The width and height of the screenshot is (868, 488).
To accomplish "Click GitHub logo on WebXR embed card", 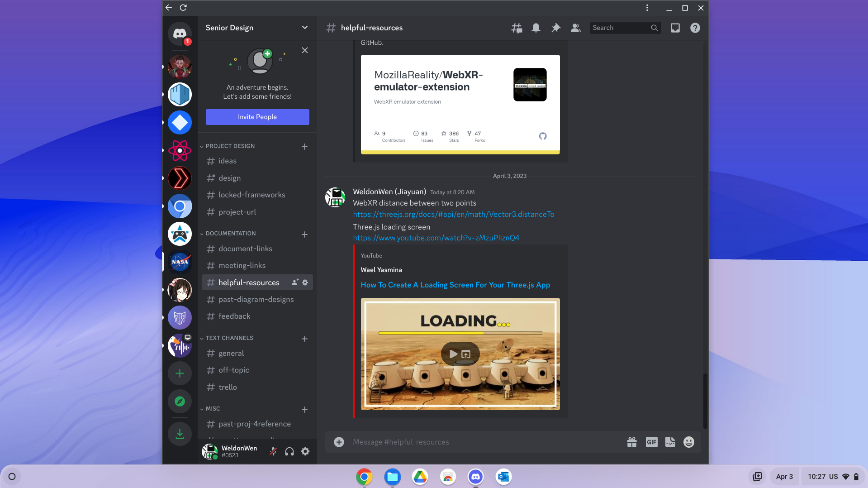I will click(543, 136).
